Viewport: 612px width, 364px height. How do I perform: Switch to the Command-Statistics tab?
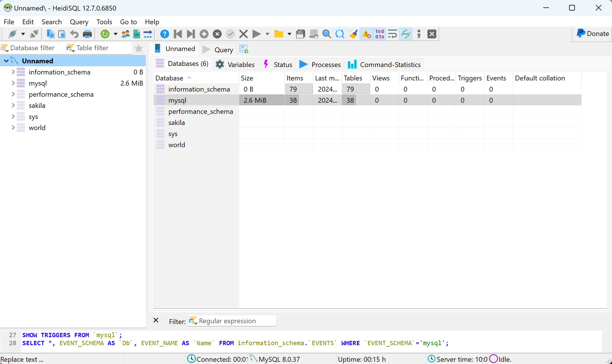click(384, 64)
